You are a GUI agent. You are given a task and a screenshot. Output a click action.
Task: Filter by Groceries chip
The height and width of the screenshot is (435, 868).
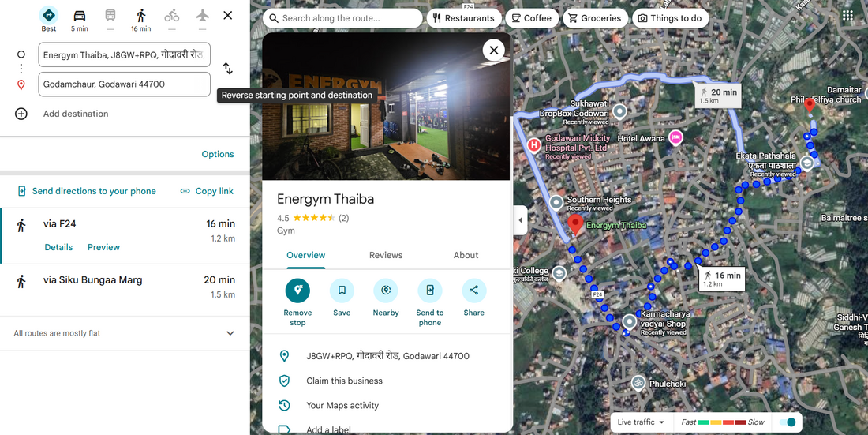596,18
